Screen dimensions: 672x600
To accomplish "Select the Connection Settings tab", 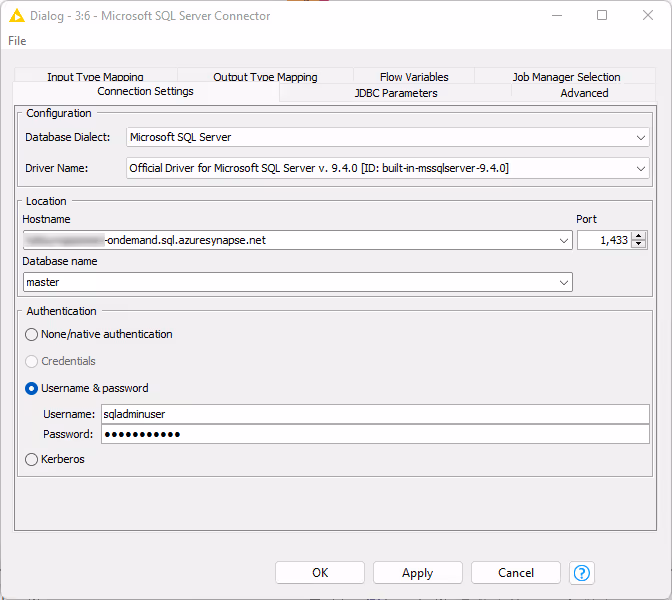I will pos(145,91).
